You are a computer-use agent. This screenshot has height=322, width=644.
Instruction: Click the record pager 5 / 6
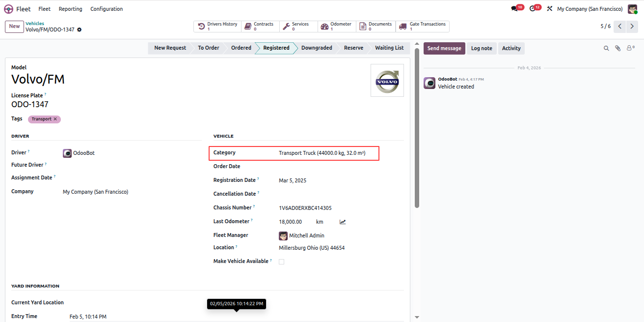pyautogui.click(x=606, y=26)
